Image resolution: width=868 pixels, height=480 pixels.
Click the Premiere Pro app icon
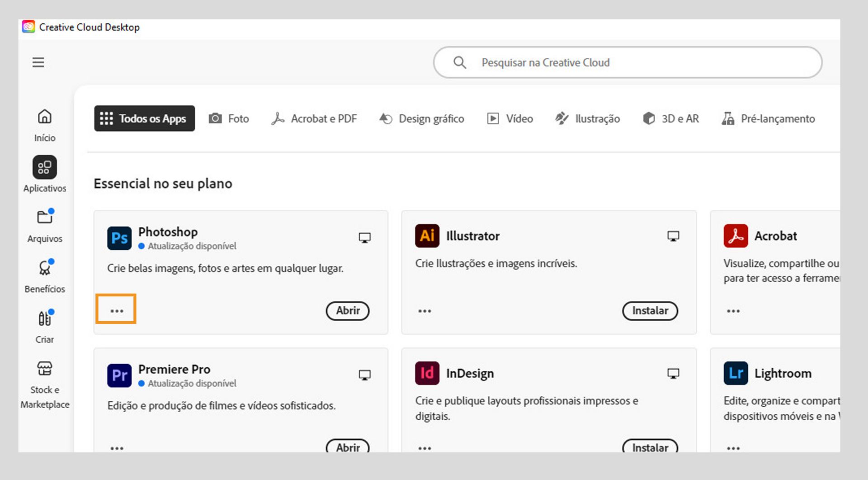click(119, 375)
